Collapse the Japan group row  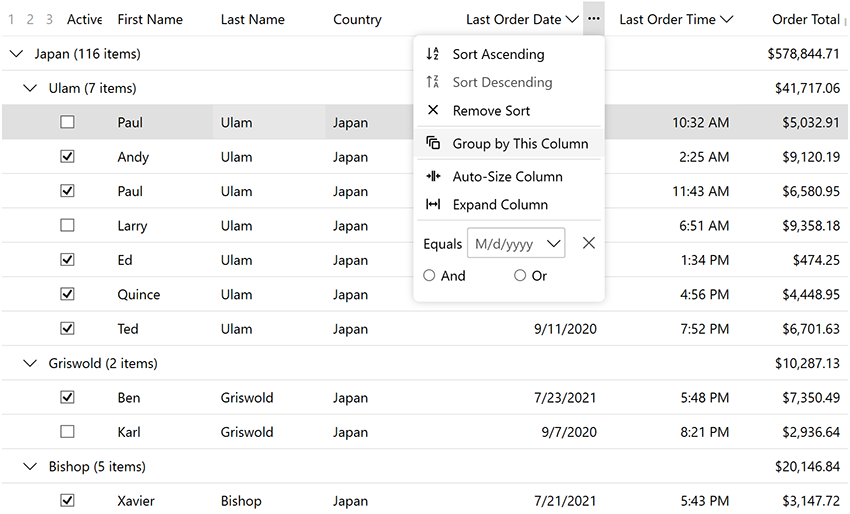click(x=15, y=54)
